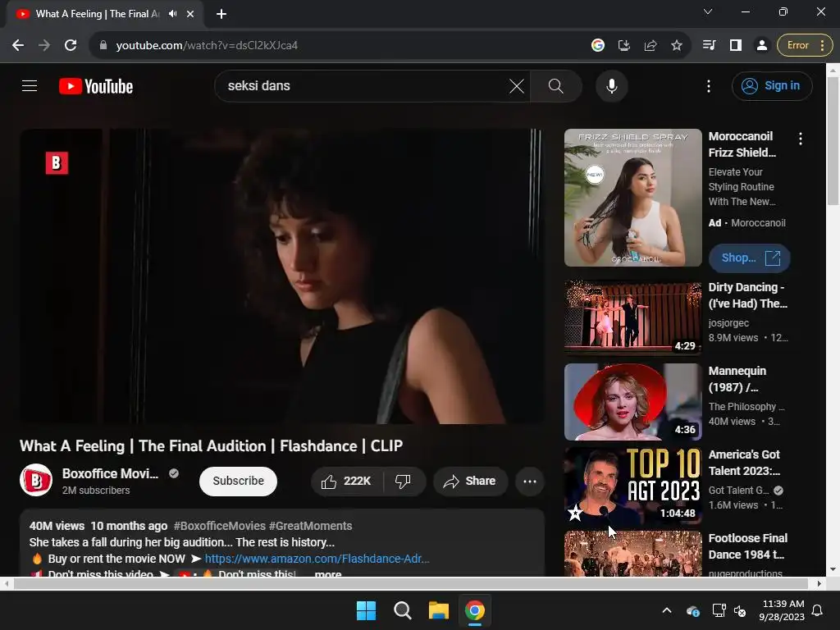The height and width of the screenshot is (630, 840).
Task: Click muted volume tray icon
Action: tap(741, 610)
